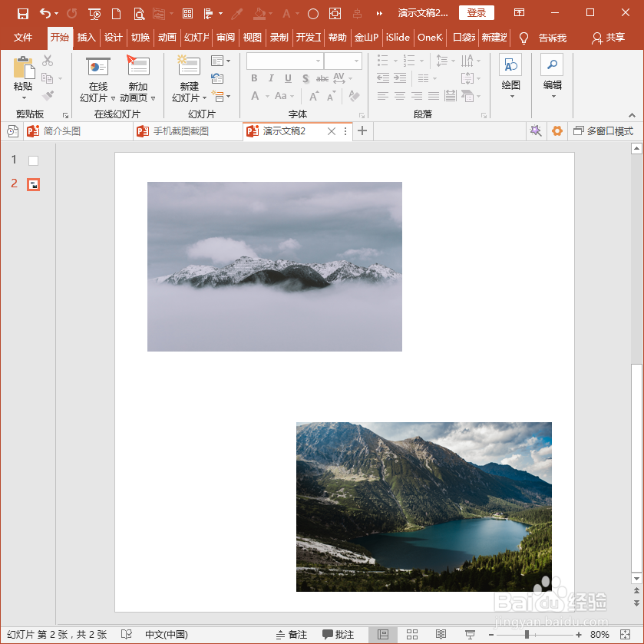Toggle text Shadow formatting

pos(305,78)
